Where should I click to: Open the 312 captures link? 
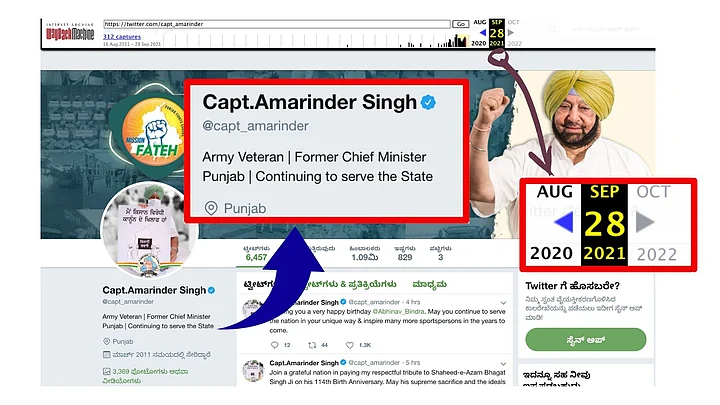pyautogui.click(x=122, y=36)
